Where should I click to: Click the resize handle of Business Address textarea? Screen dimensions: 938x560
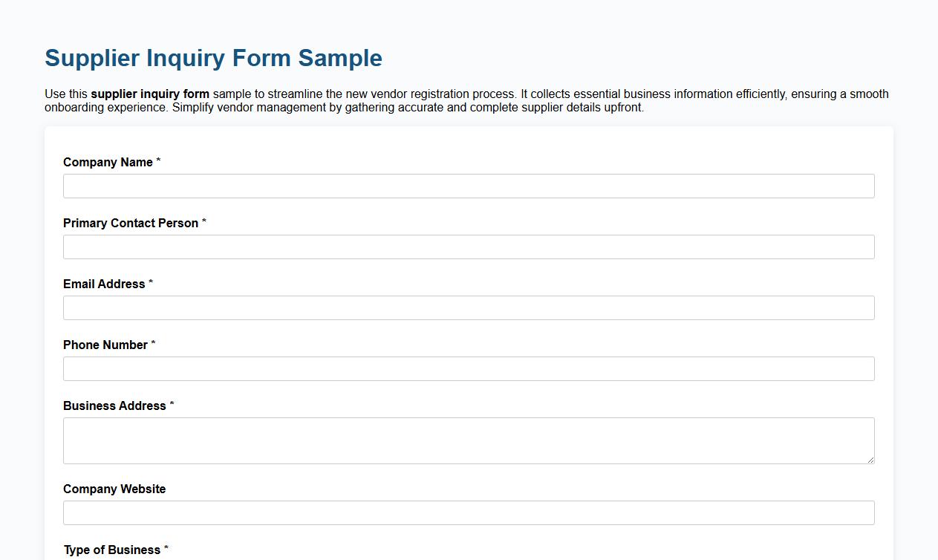point(870,460)
